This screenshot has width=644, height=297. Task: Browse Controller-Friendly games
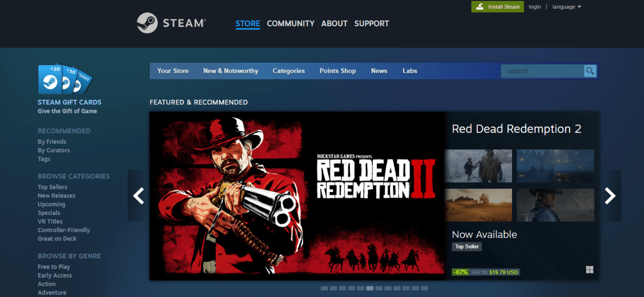[x=64, y=230]
